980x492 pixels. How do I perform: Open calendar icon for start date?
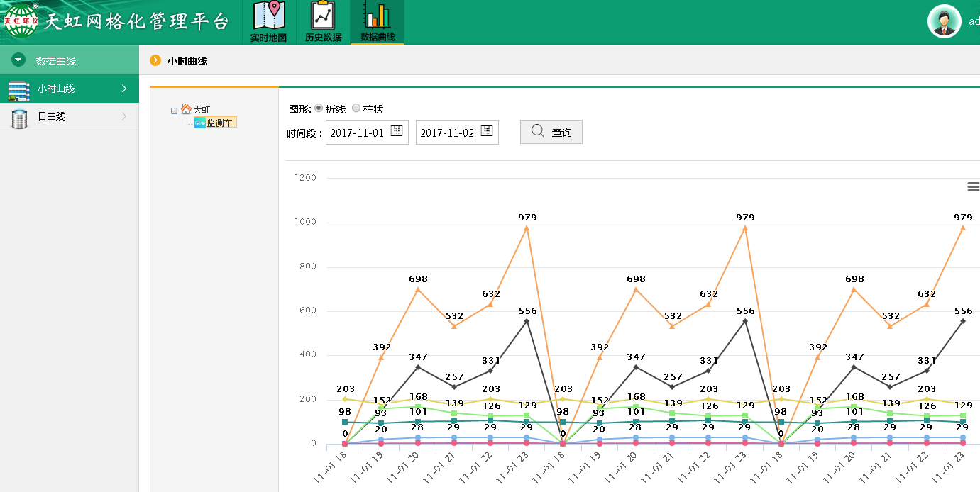point(397,130)
